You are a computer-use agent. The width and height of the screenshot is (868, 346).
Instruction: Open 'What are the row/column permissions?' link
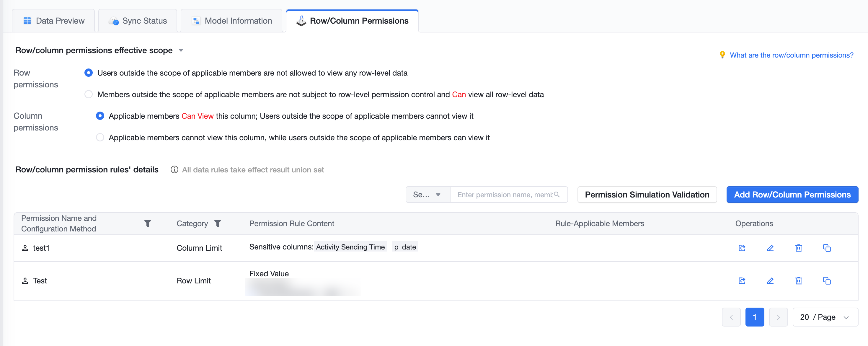[x=792, y=55]
